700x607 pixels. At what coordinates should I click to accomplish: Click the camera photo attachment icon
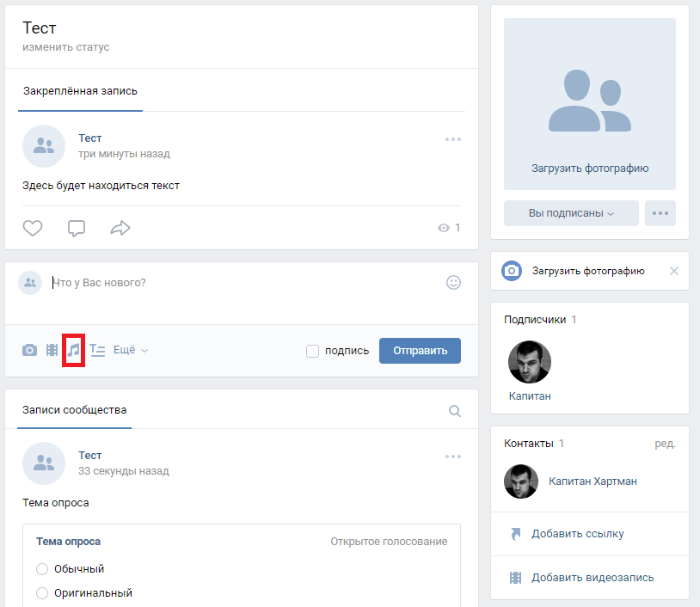click(30, 350)
